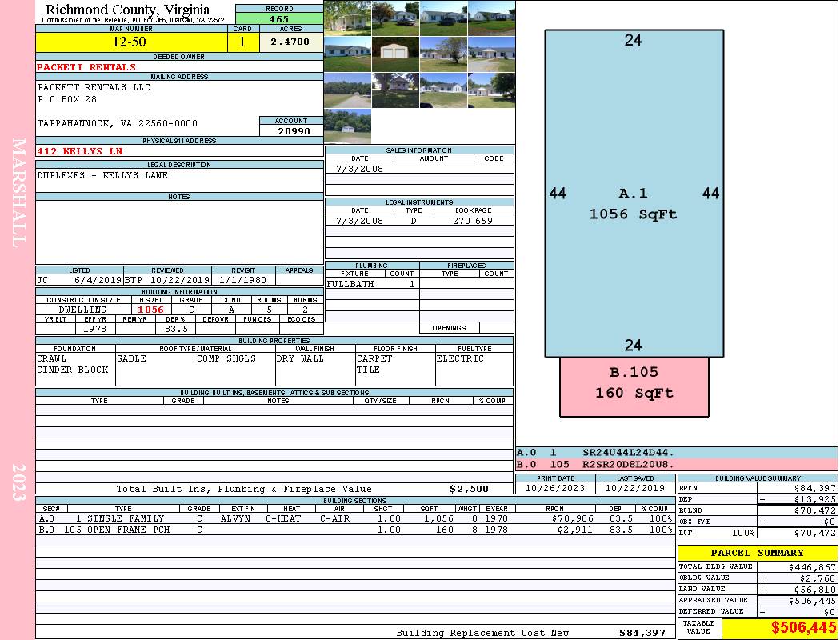Screen dimensions: 840x640
Task: Click the yellow PARCEL SUMMARY header
Action: [757, 553]
